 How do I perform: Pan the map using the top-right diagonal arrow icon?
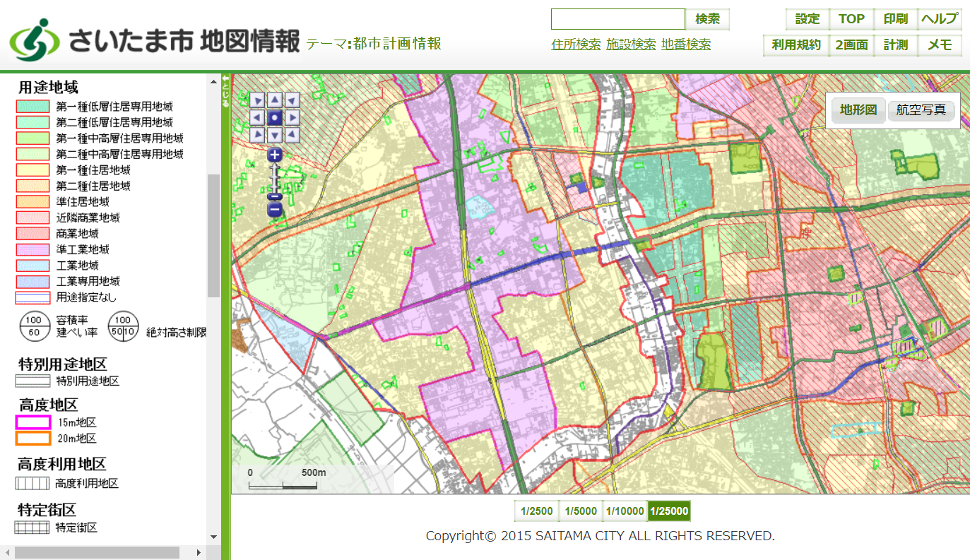(x=292, y=100)
